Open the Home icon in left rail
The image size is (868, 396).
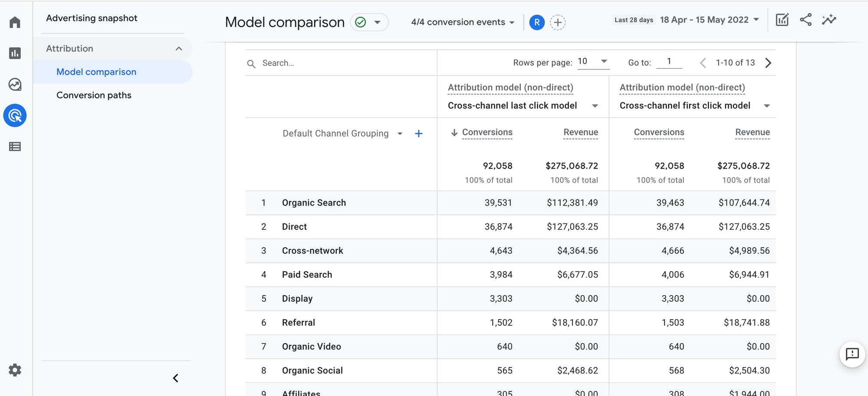(x=15, y=22)
